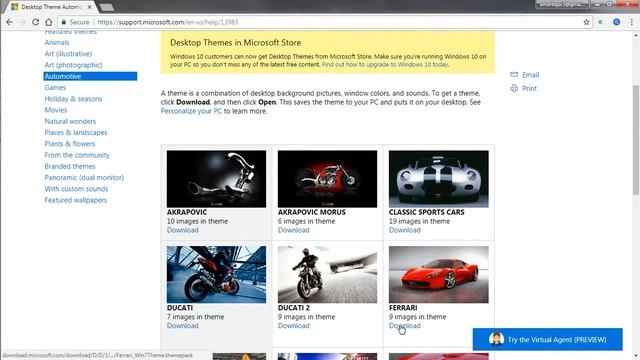
Task: Open With custom sounds category
Action: (76, 189)
